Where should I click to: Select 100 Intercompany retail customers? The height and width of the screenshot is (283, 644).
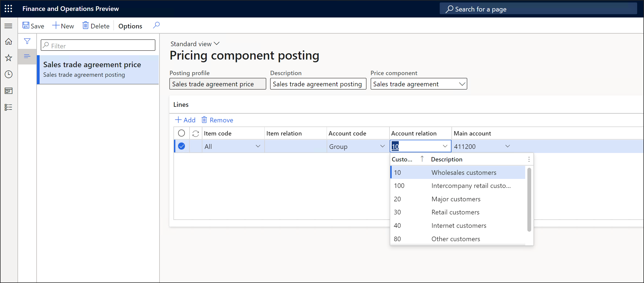[x=458, y=186]
